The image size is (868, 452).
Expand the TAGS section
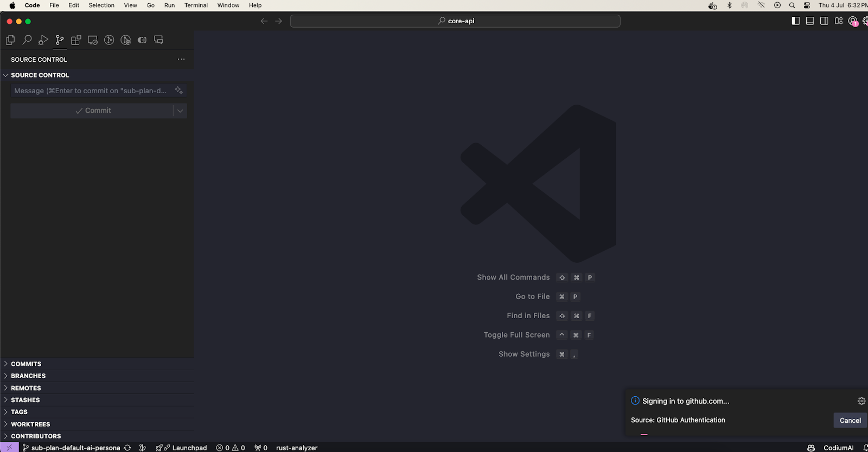click(97, 412)
